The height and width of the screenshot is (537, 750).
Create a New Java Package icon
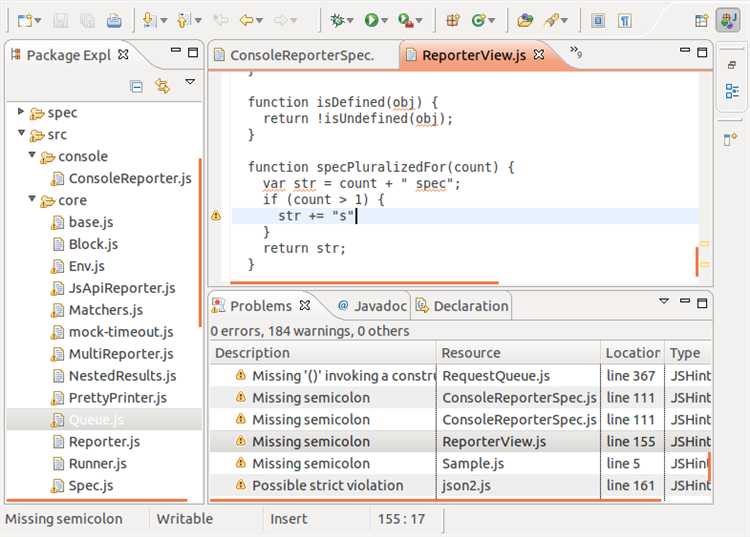coord(452,20)
